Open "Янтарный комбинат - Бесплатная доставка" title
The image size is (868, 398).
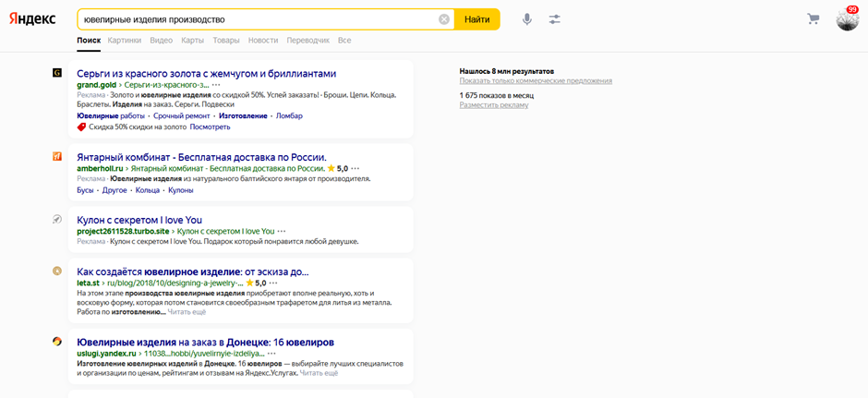pyautogui.click(x=201, y=157)
